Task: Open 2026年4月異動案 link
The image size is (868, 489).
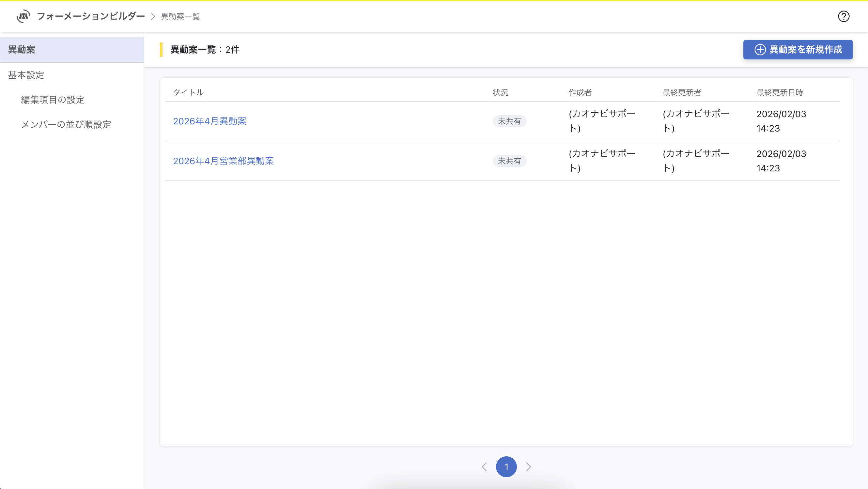Action: [209, 121]
